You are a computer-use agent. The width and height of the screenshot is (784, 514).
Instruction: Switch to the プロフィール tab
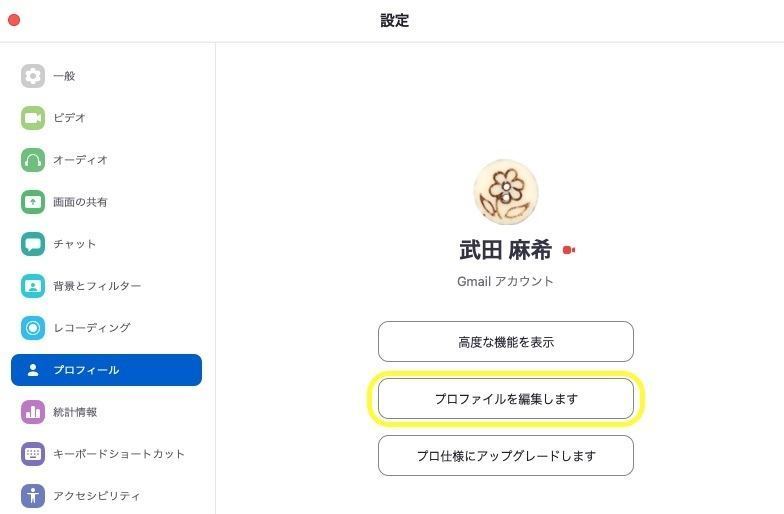click(106, 370)
